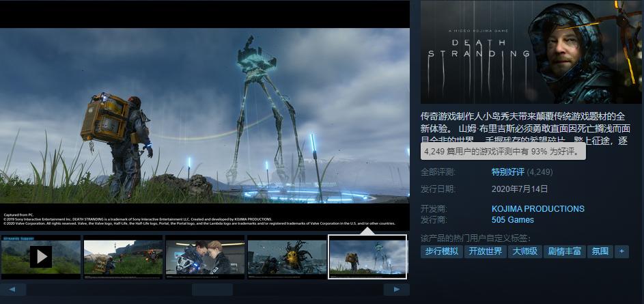Click the 该产品的热门用户自定义标签 heading

pyautogui.click(x=475, y=238)
